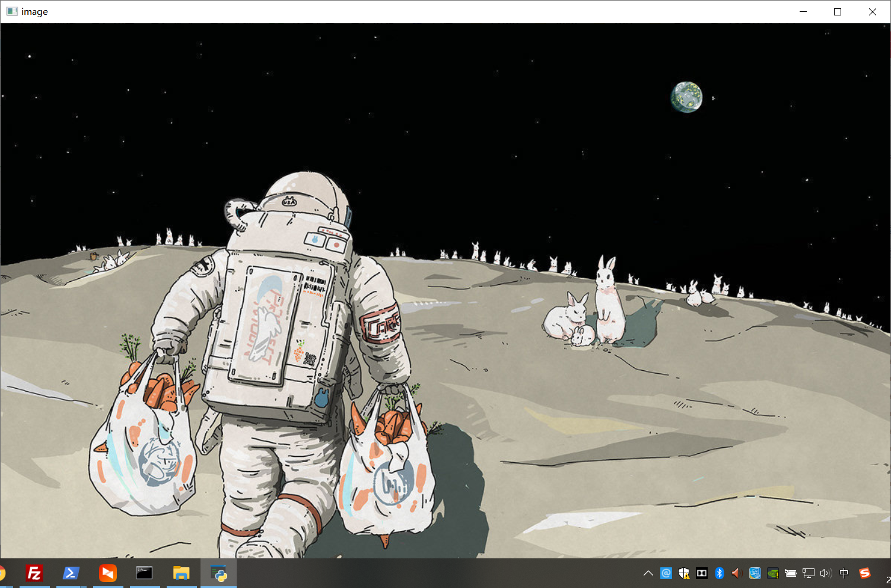Viewport: 891px width, 588px height.
Task: Open the Bluetooth tray icon
Action: 720,573
